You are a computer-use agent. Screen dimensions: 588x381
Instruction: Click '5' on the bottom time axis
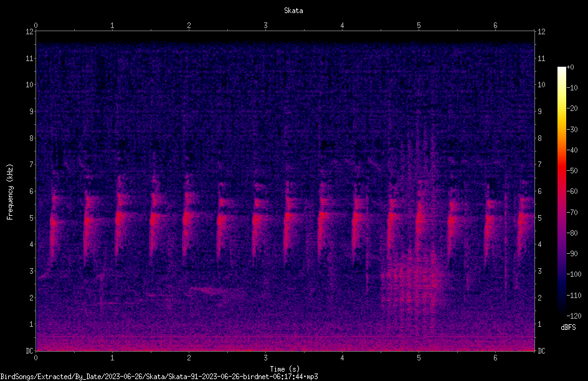pos(419,358)
